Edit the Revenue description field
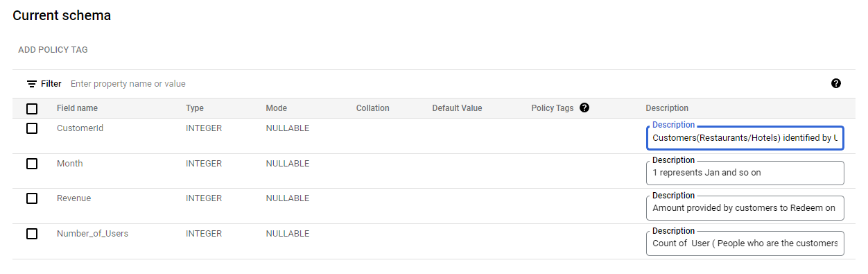 [745, 207]
